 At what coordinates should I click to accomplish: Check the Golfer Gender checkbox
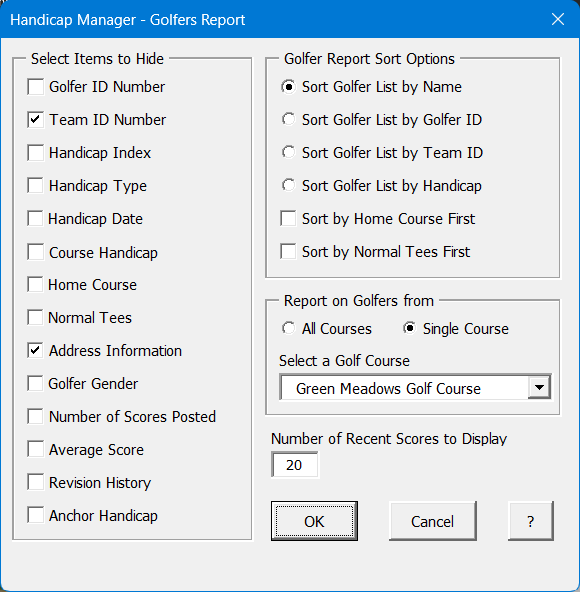click(35, 384)
